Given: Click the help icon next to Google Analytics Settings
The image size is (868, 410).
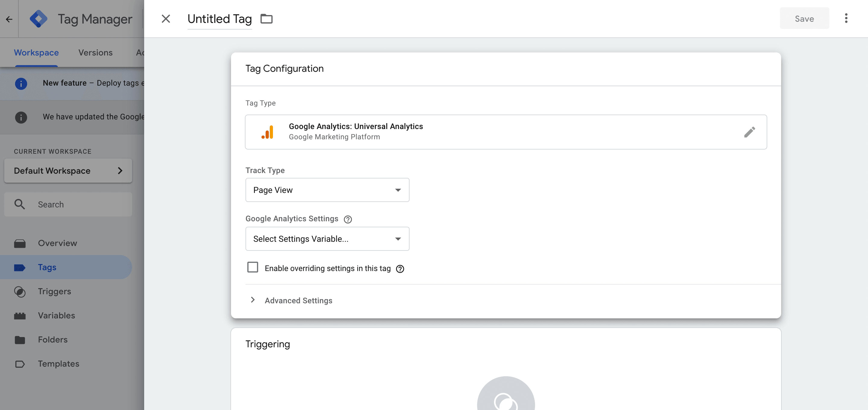Looking at the screenshot, I should 347,219.
